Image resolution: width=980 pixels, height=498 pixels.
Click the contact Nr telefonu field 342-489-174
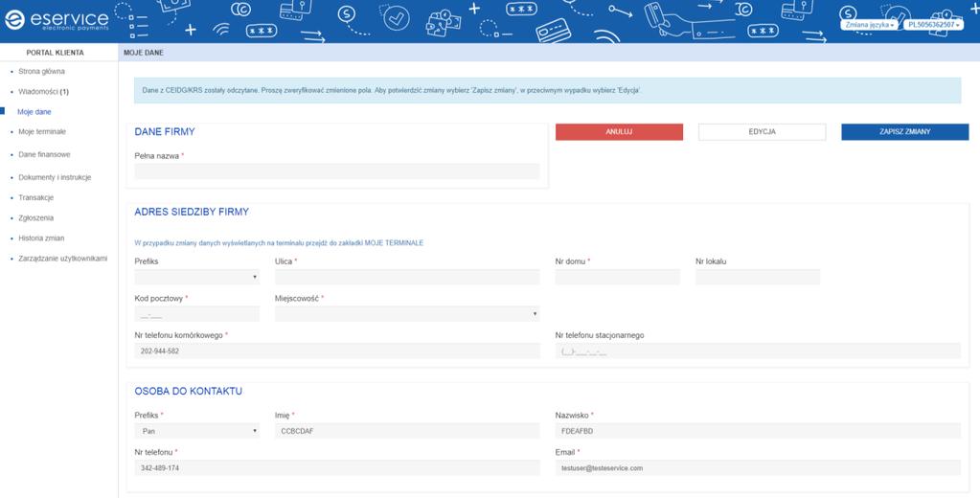(x=337, y=467)
